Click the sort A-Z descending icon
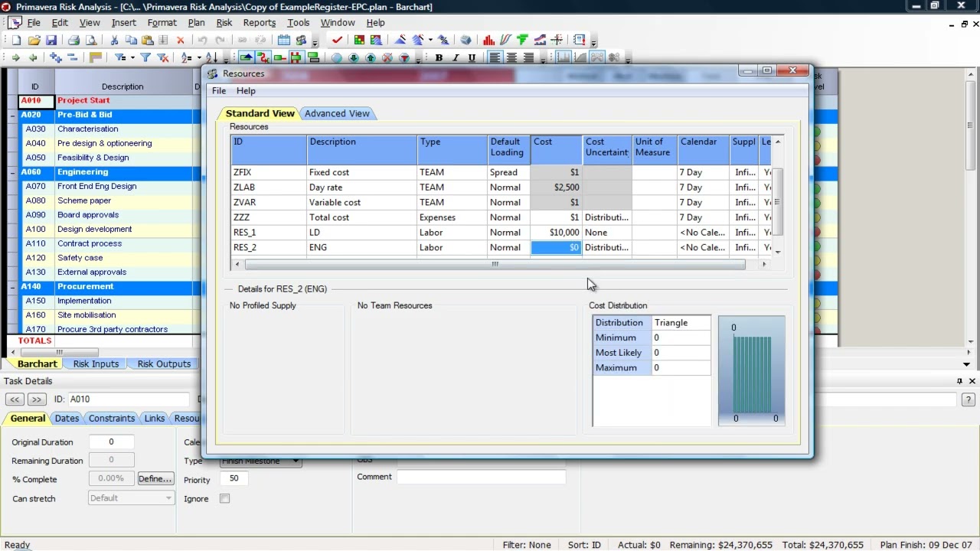The width and height of the screenshot is (980, 551). coord(211,57)
